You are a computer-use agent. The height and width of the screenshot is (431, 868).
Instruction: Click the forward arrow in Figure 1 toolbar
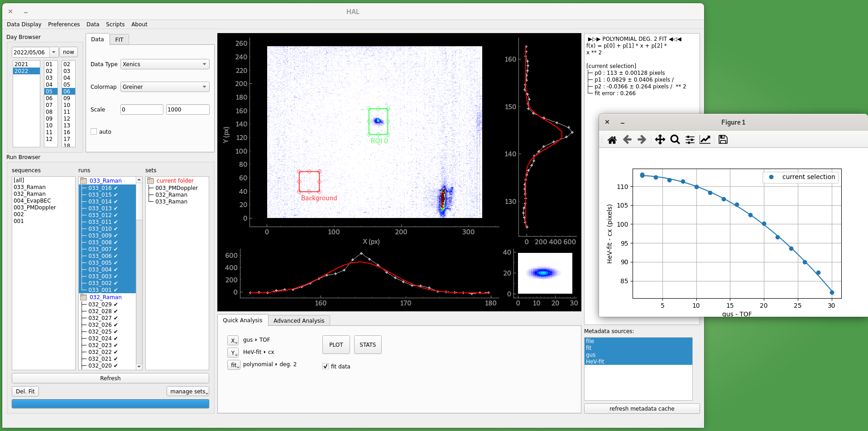(642, 140)
